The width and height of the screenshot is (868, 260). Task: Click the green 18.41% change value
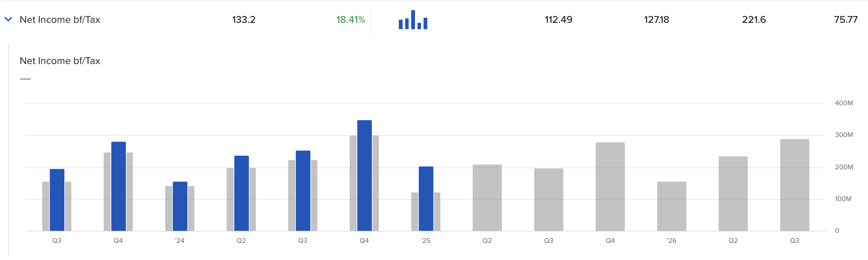(350, 20)
